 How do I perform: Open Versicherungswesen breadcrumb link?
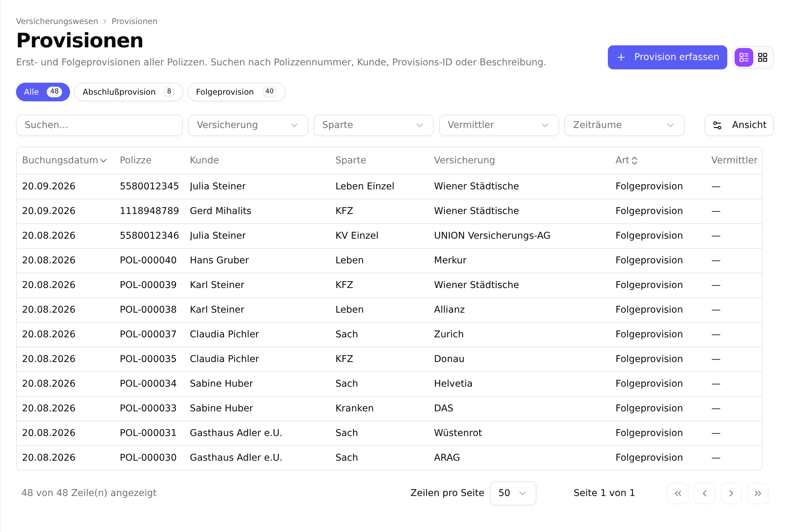(57, 21)
